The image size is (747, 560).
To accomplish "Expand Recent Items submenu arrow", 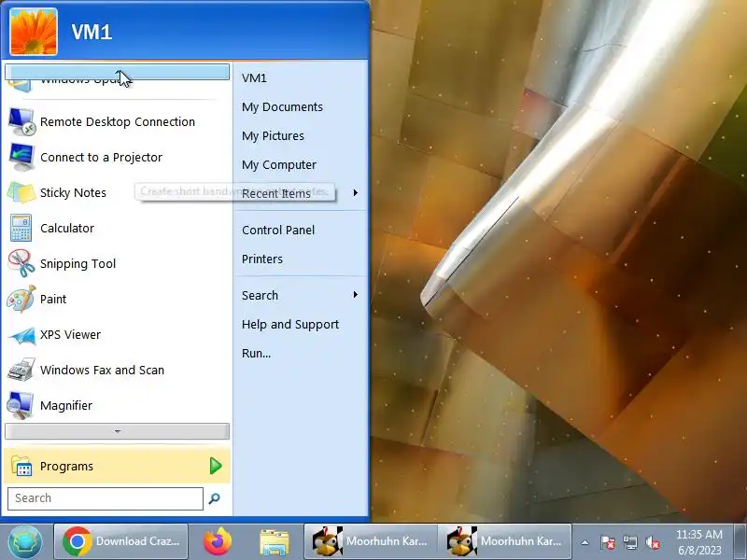I will pos(356,193).
